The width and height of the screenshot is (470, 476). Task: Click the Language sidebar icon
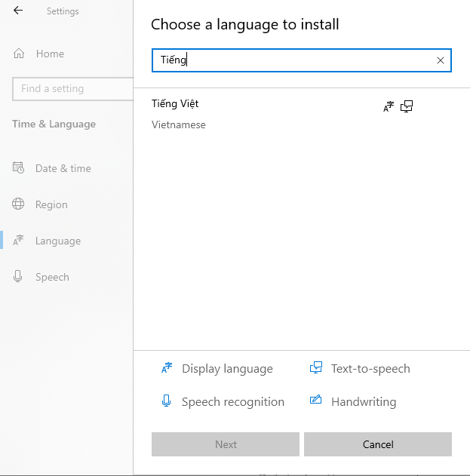pyautogui.click(x=18, y=241)
